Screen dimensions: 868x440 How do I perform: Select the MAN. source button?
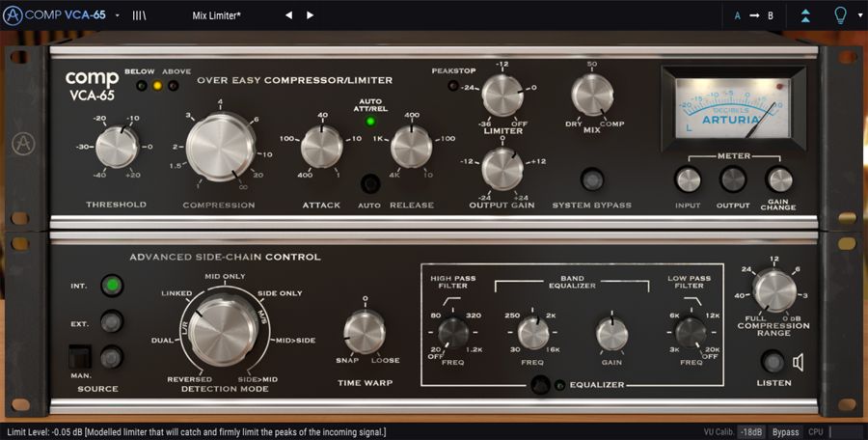[113, 357]
